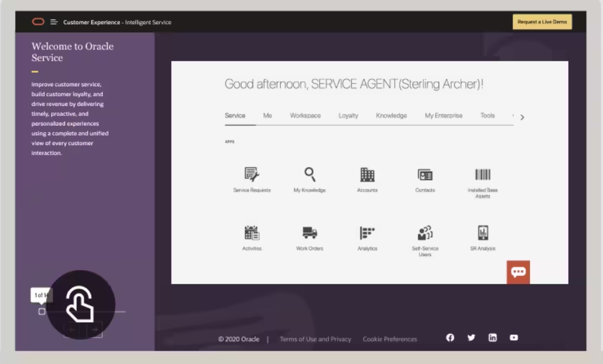Open the Analytics chart icon

pyautogui.click(x=367, y=233)
